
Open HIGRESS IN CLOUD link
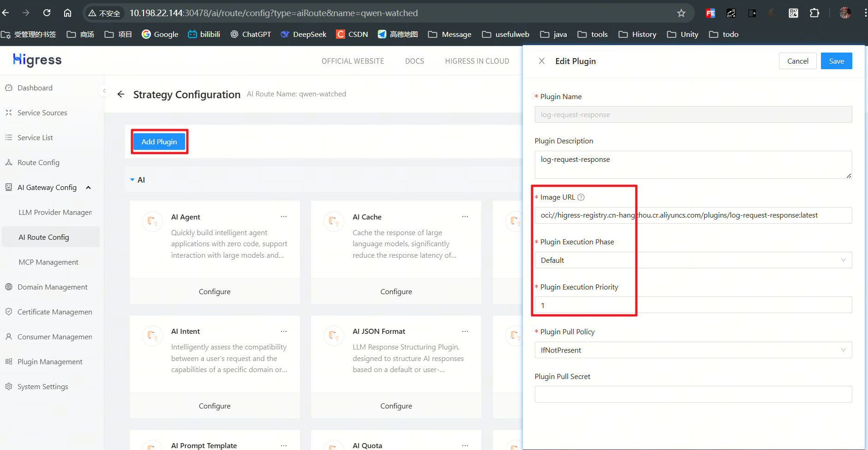coord(477,61)
